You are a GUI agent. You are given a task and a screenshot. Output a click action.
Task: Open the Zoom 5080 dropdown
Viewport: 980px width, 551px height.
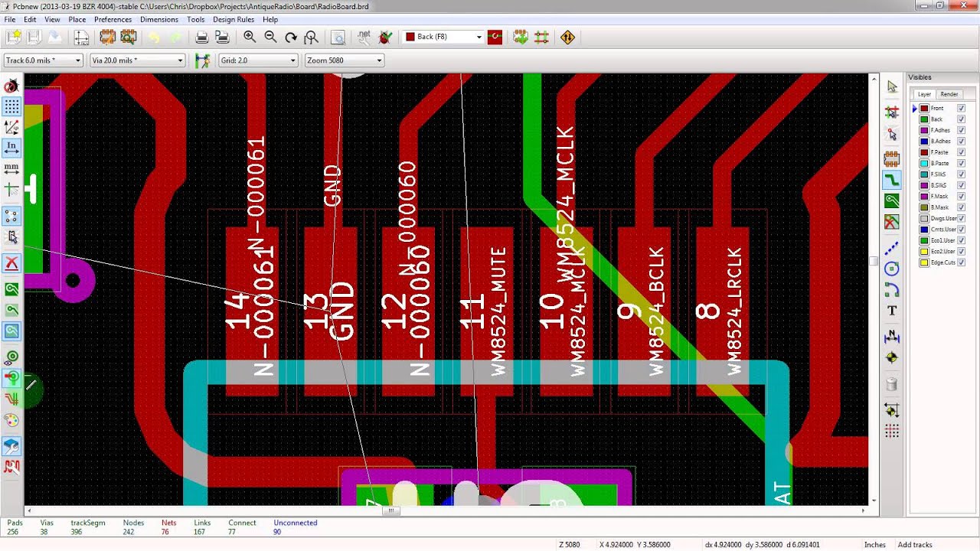pyautogui.click(x=344, y=60)
